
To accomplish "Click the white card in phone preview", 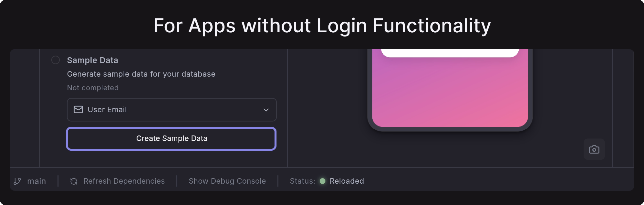I will 450,53.
